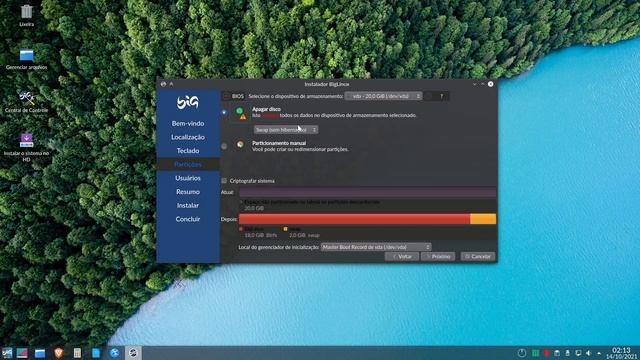Open the volume control in tray
This screenshot has width=640, height=360.
589,353
